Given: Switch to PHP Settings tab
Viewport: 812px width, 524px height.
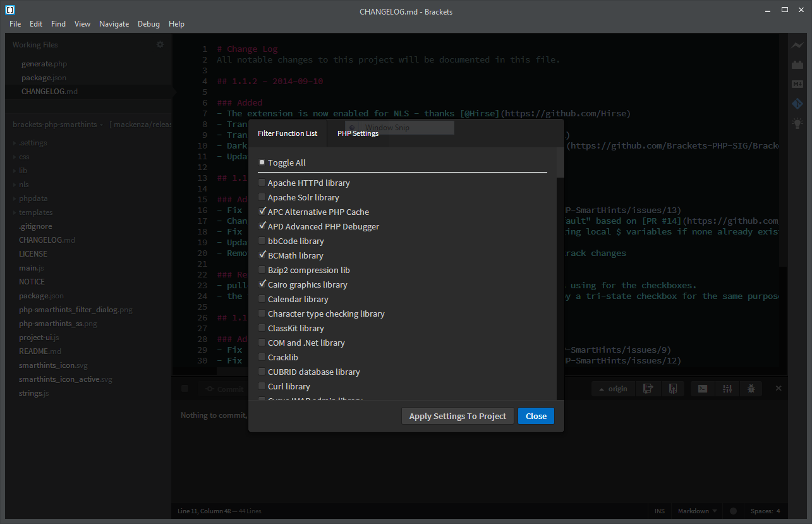Looking at the screenshot, I should click(358, 133).
